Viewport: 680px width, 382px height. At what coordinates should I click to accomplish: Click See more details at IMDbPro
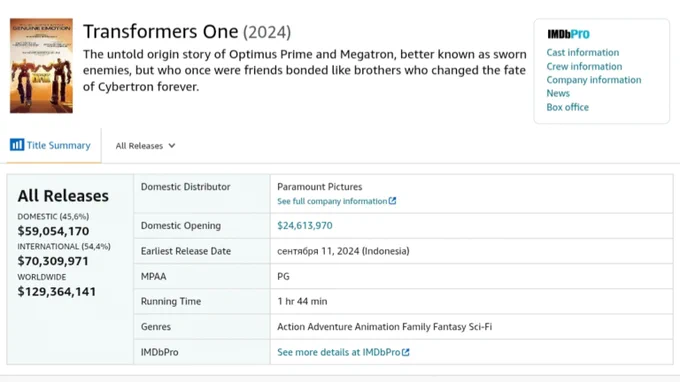339,352
